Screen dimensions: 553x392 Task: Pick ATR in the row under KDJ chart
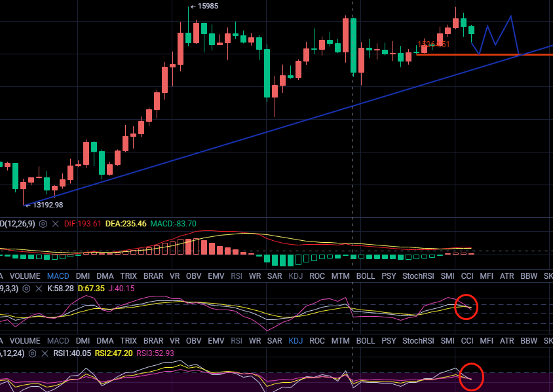click(x=506, y=341)
